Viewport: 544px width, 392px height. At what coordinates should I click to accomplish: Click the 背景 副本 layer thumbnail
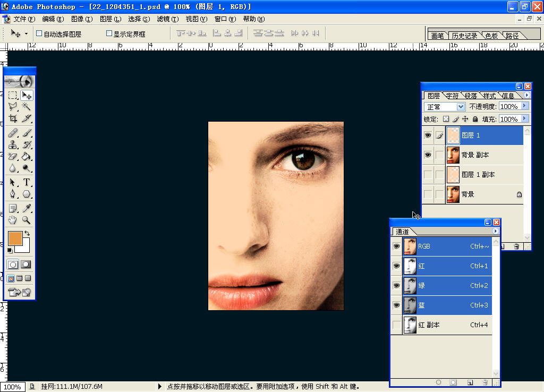point(453,155)
